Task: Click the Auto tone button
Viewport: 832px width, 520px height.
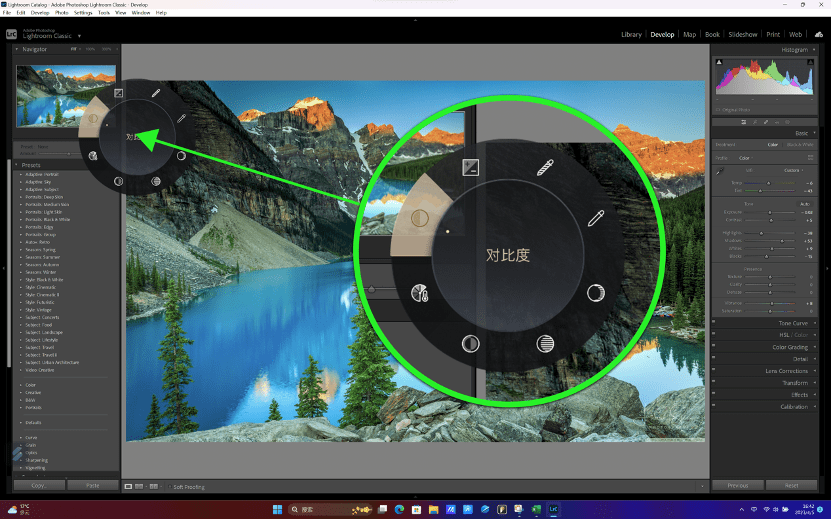Action: tap(804, 204)
